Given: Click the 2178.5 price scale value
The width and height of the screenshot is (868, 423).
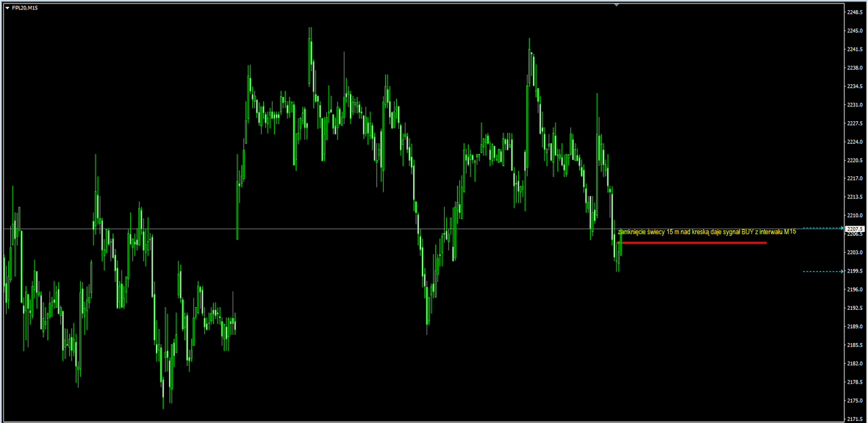Looking at the screenshot, I should click(854, 382).
